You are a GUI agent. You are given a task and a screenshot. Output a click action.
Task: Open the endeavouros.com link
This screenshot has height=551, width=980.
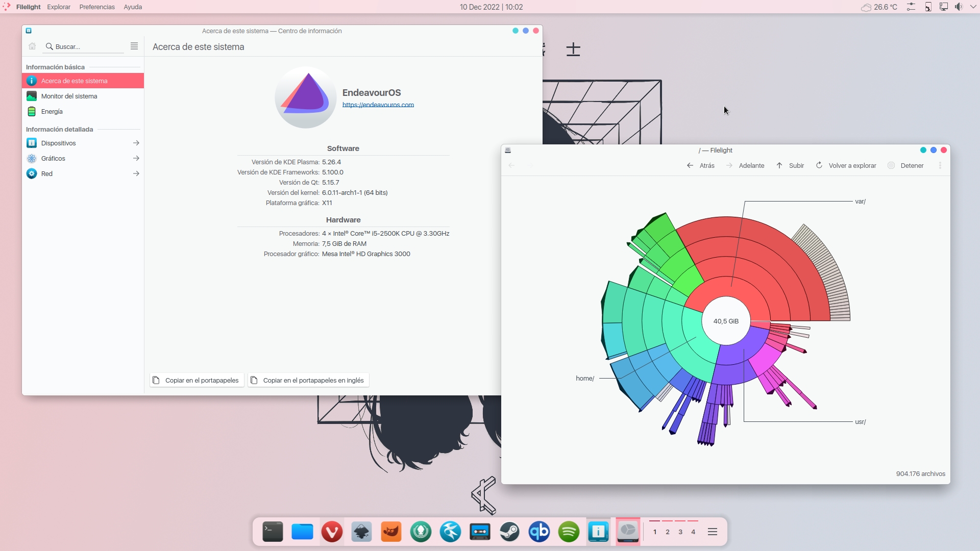click(x=378, y=105)
